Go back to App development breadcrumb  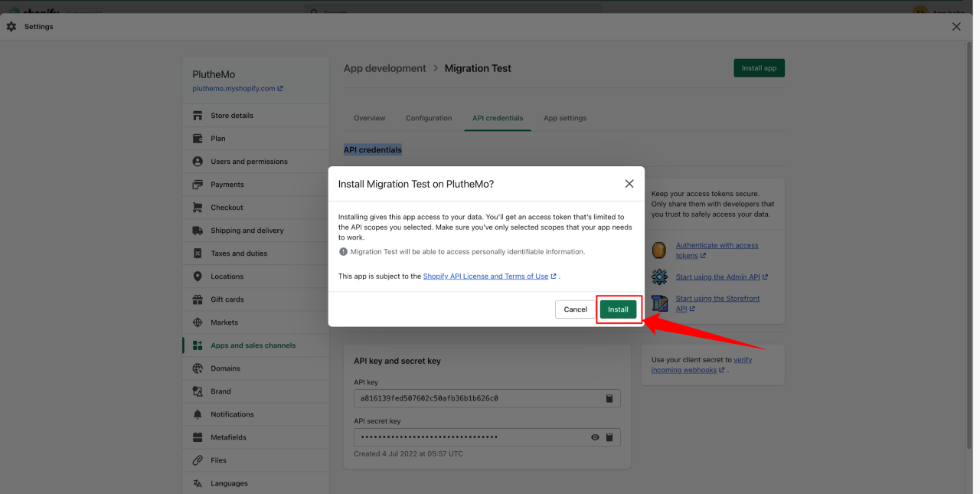pyautogui.click(x=385, y=68)
